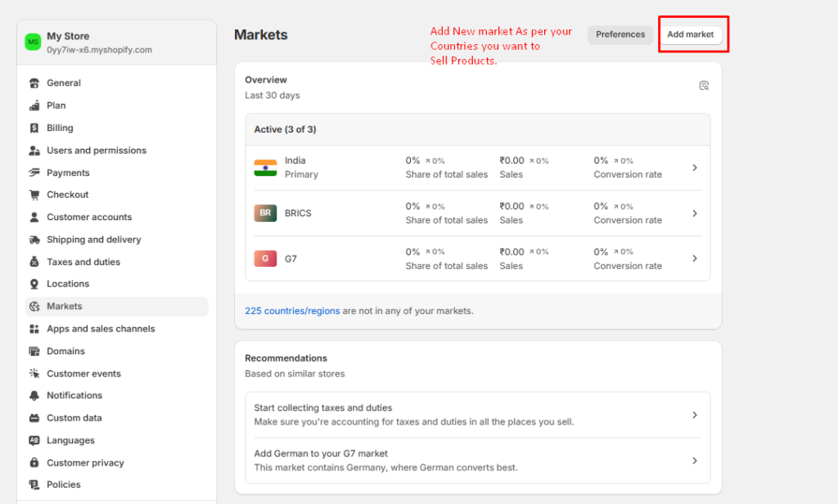Image resolution: width=838 pixels, height=504 pixels.
Task: Click the Checkout cart icon
Action: click(34, 195)
